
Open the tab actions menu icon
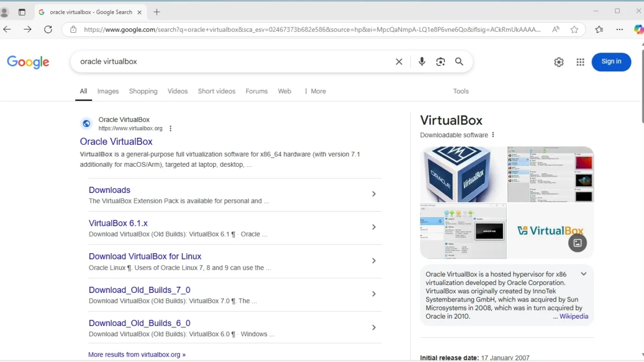point(22,12)
